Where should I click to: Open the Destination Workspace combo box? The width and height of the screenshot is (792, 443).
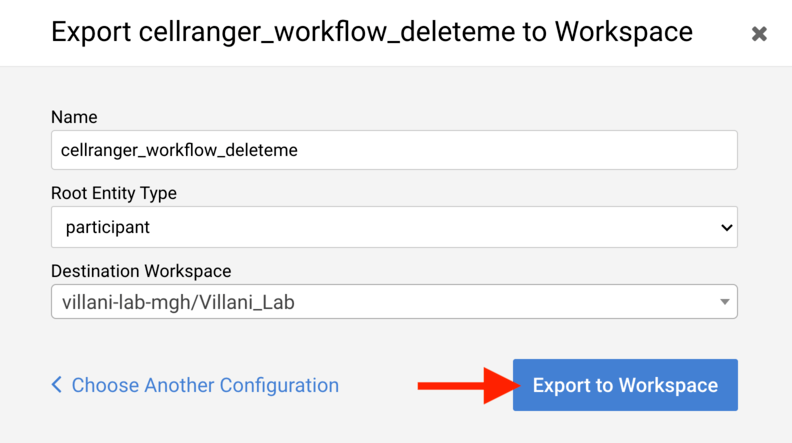(394, 302)
